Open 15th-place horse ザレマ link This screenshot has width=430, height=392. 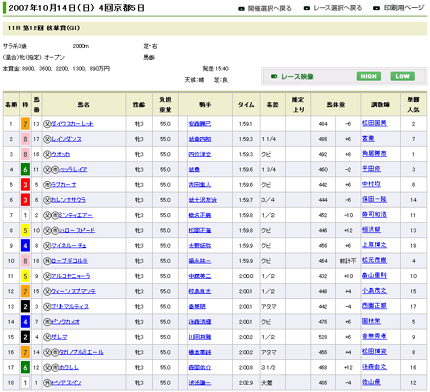pyautogui.click(x=59, y=337)
